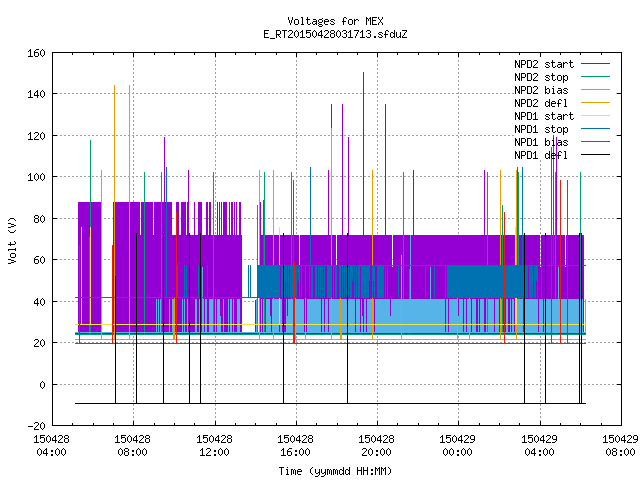Select the NPD1 defl legend label
Image resolution: width=640 pixels, height=480 pixels.
click(541, 155)
